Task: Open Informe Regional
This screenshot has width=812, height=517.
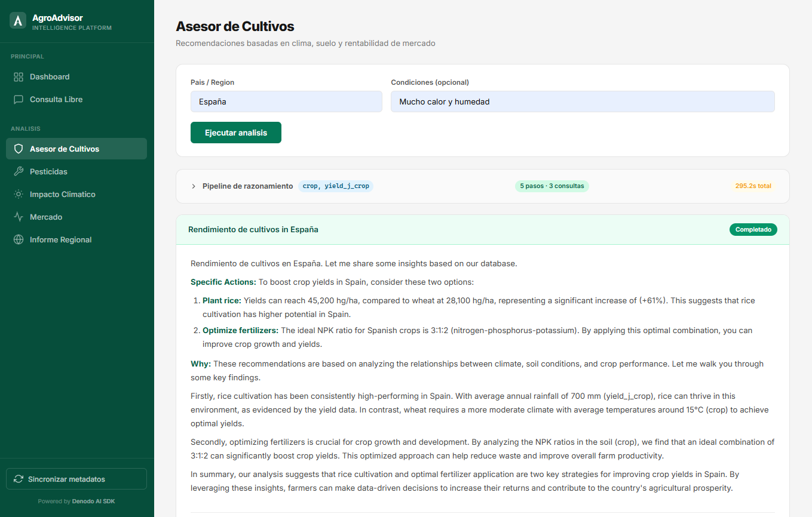Action: (x=76, y=240)
